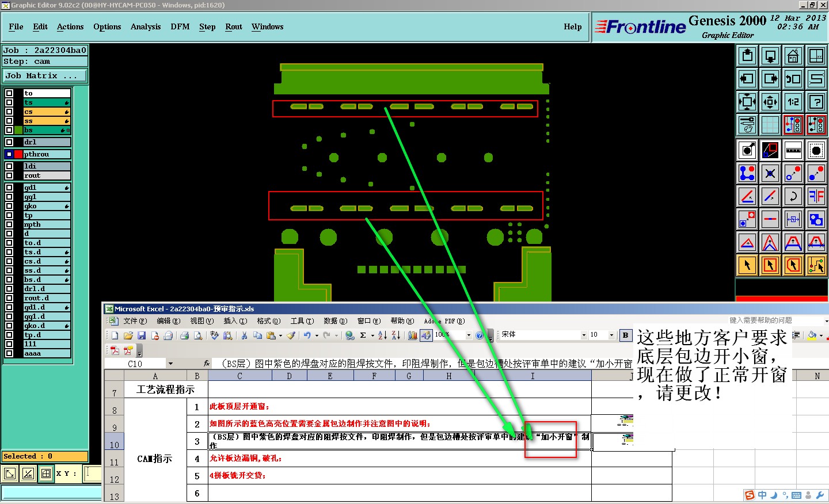The height and width of the screenshot is (504, 829).
Task: Open the DFM menu
Action: pos(180,26)
